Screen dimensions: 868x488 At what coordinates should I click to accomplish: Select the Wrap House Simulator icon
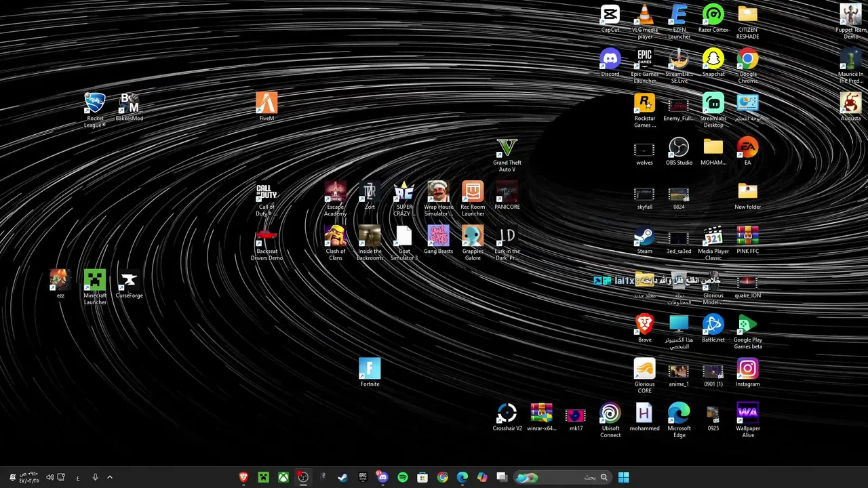coord(438,199)
